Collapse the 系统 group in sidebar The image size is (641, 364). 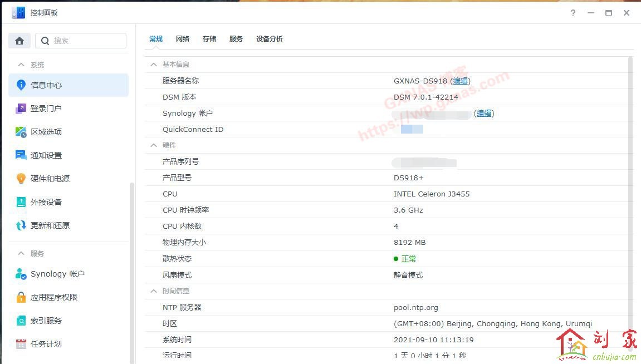22,65
